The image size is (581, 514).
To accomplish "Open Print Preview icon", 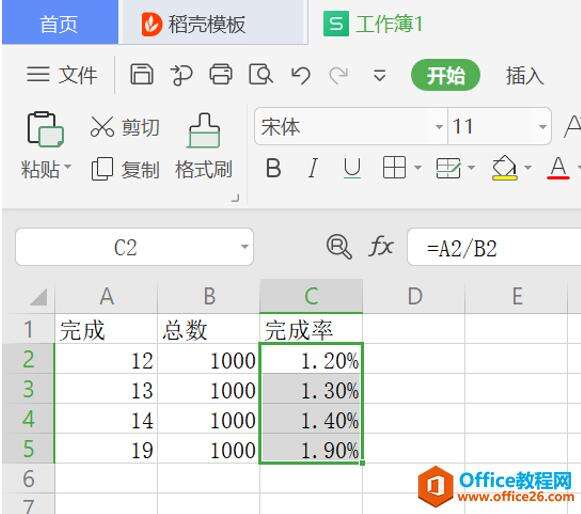I will pos(261,74).
